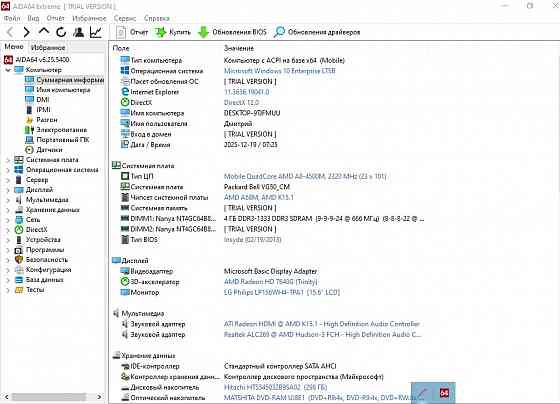
Task: Open Обновления BIOS in toolbar
Action: (x=232, y=33)
